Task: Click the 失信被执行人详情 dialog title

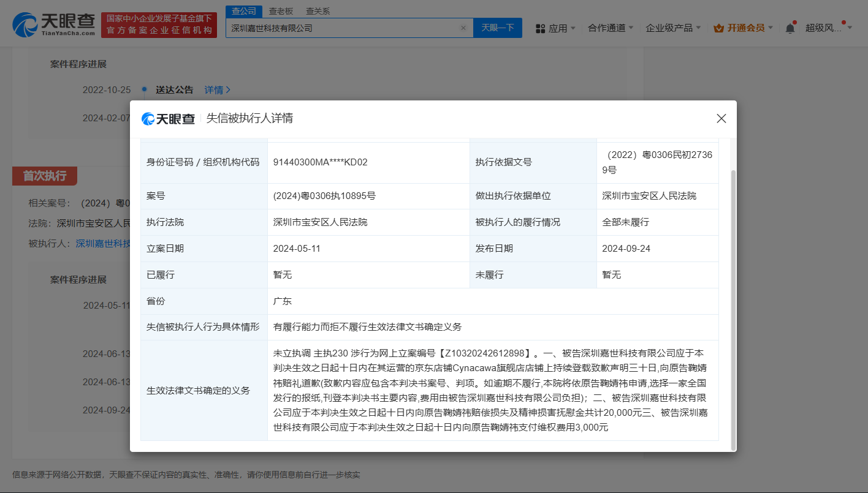Action: [x=249, y=118]
